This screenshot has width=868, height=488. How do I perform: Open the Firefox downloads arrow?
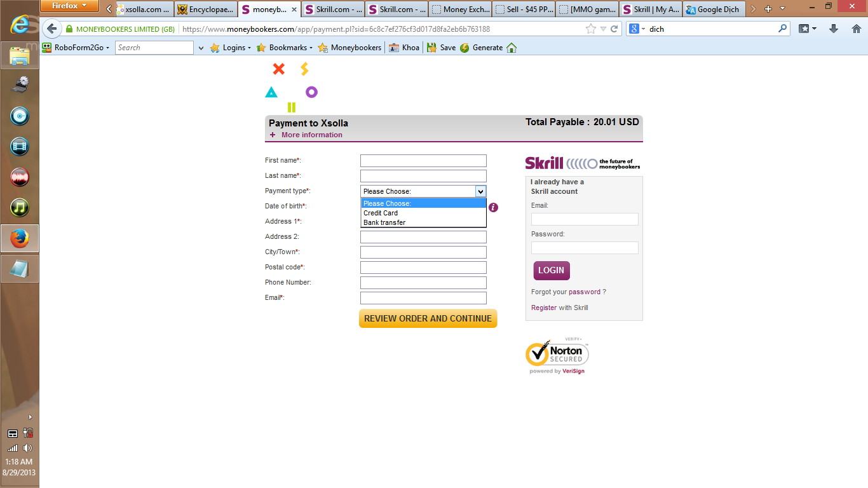click(834, 29)
